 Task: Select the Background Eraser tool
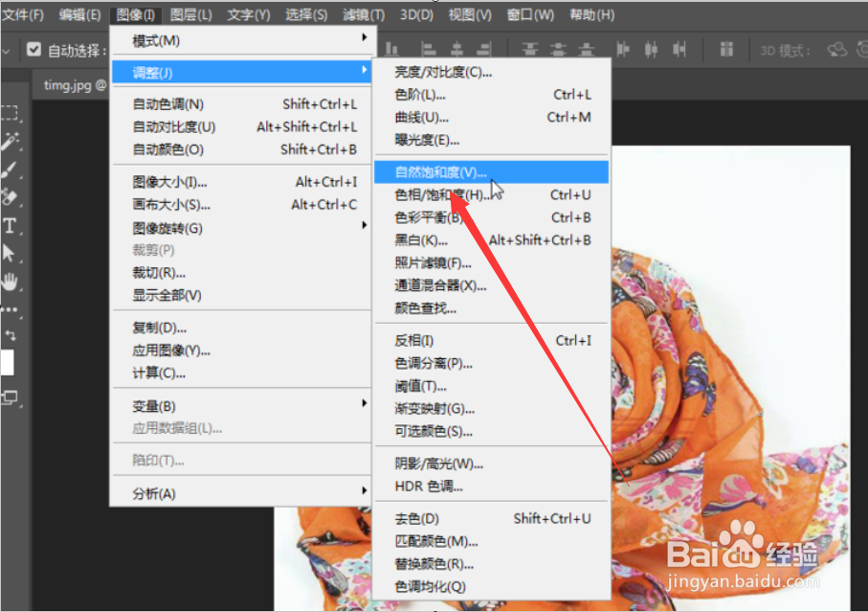[10, 196]
